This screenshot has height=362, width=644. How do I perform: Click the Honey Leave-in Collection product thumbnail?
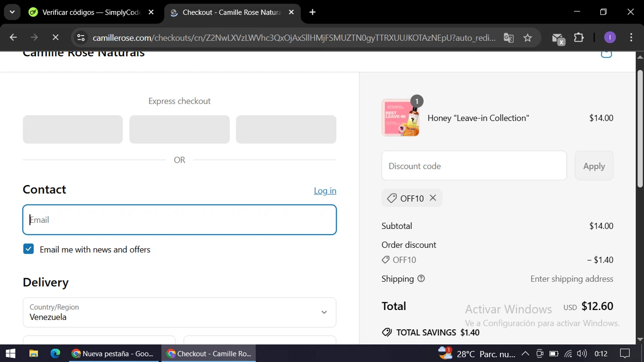tap(401, 118)
